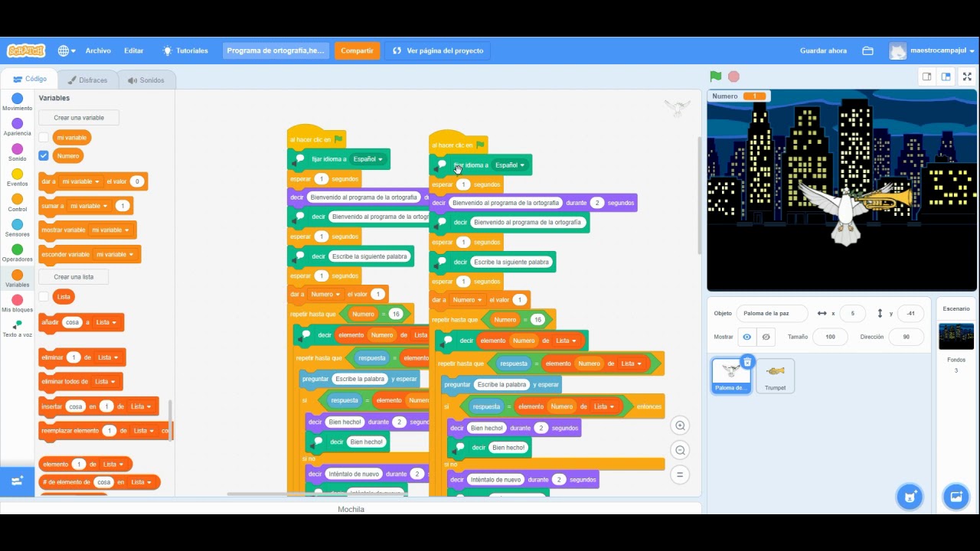The width and height of the screenshot is (980, 551).
Task: Select the stage backdrop thumbnail
Action: coord(956,337)
